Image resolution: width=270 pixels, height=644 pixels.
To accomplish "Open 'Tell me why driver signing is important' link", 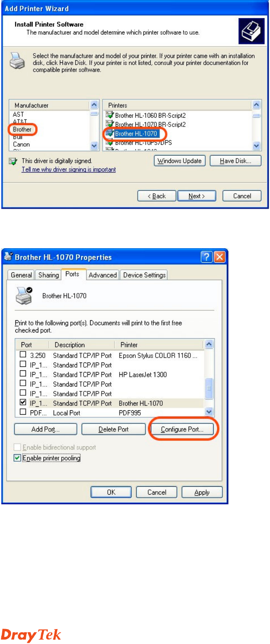I will click(69, 170).
